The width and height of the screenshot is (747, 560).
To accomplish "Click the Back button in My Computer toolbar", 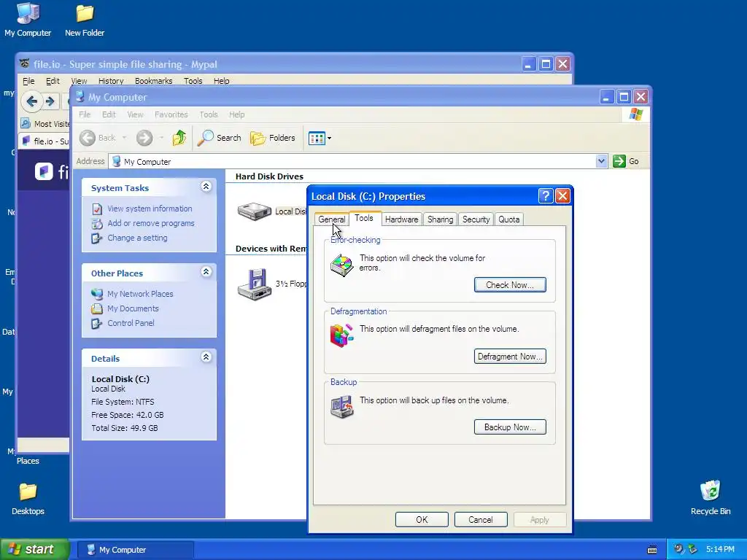I will pyautogui.click(x=97, y=138).
